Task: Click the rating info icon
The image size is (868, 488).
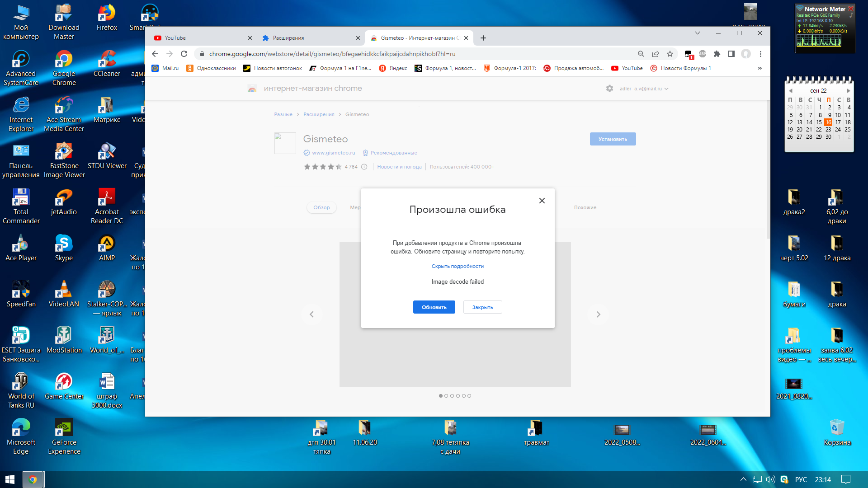Action: coord(364,167)
